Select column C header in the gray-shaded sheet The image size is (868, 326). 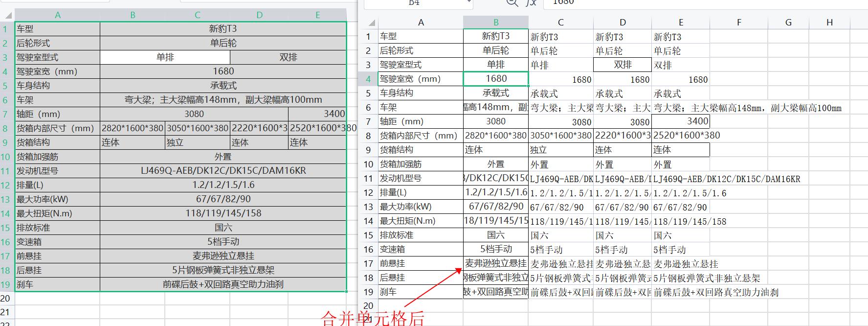coord(198,15)
